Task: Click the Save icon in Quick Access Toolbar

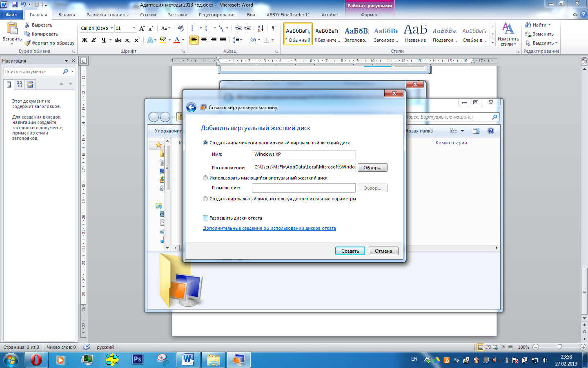Action: (15, 4)
